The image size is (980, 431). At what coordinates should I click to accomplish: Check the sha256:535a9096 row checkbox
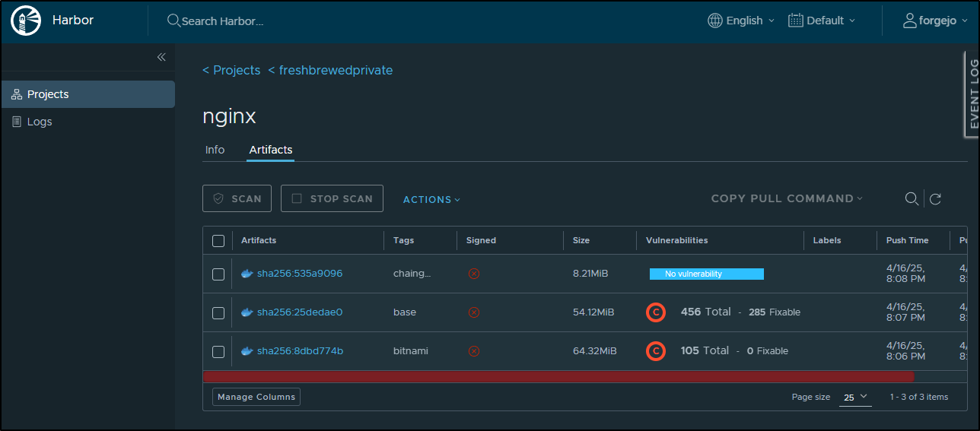218,274
